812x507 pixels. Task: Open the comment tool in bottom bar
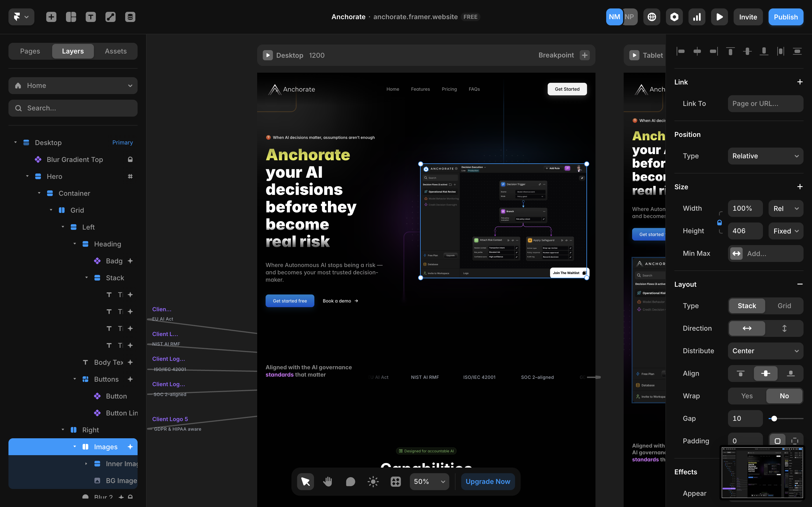350,482
